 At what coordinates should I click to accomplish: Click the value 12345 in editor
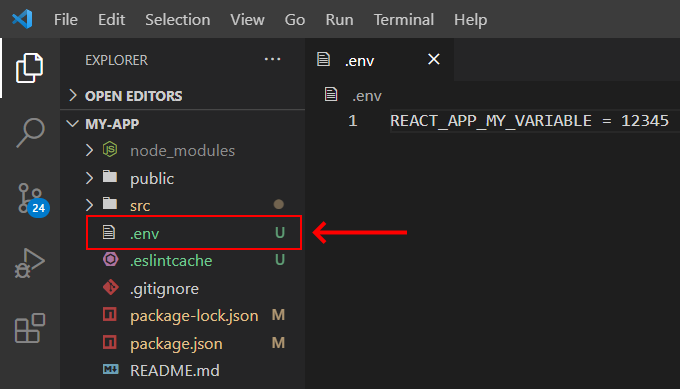pos(645,121)
